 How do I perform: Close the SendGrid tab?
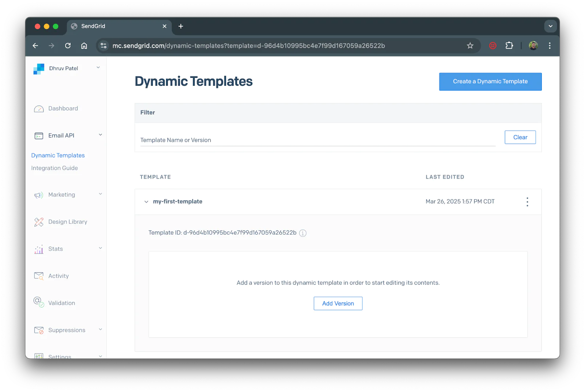pyautogui.click(x=165, y=26)
